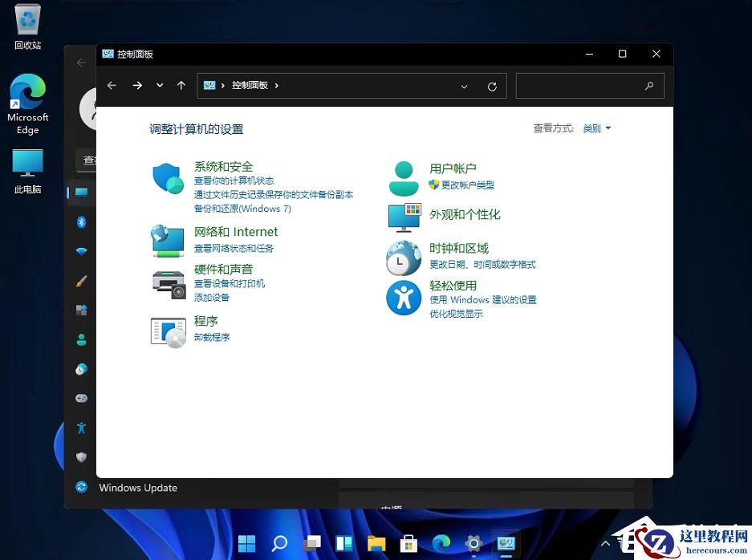Select Windows Update in the Settings sidebar
752x560 pixels.
[137, 488]
